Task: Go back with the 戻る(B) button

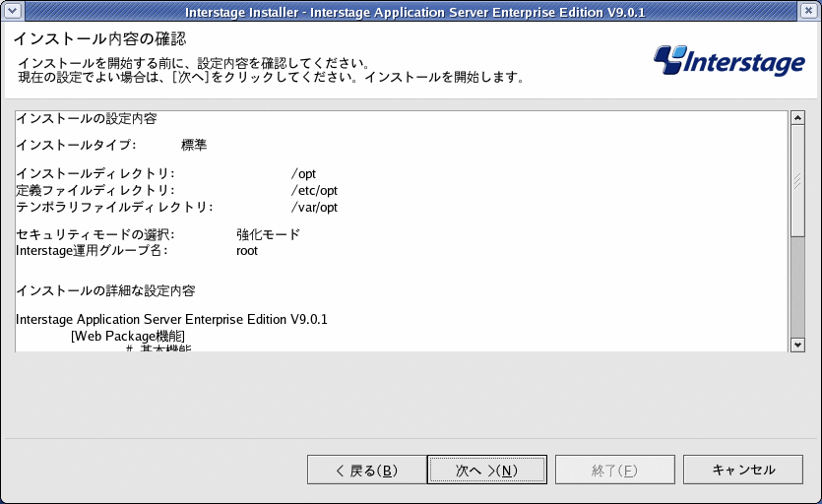Action: 366,470
